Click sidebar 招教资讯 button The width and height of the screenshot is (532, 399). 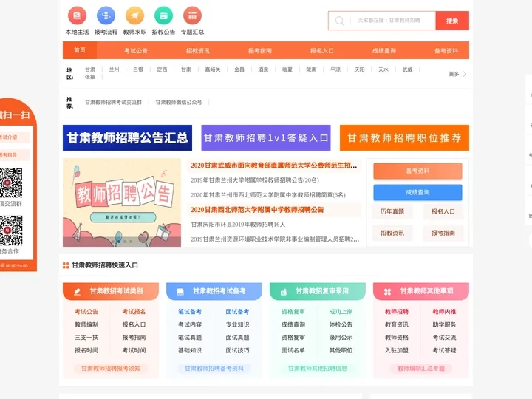(x=392, y=233)
